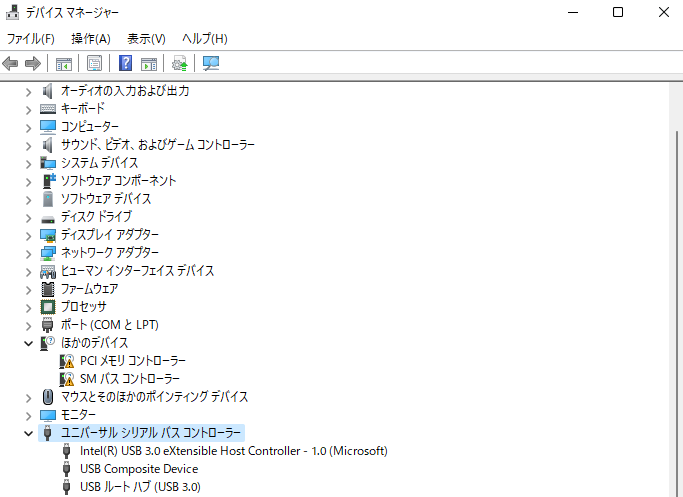Image resolution: width=683 pixels, height=497 pixels.
Task: Click the icon beside ディスプレイ アダプター
Action: coord(47,235)
